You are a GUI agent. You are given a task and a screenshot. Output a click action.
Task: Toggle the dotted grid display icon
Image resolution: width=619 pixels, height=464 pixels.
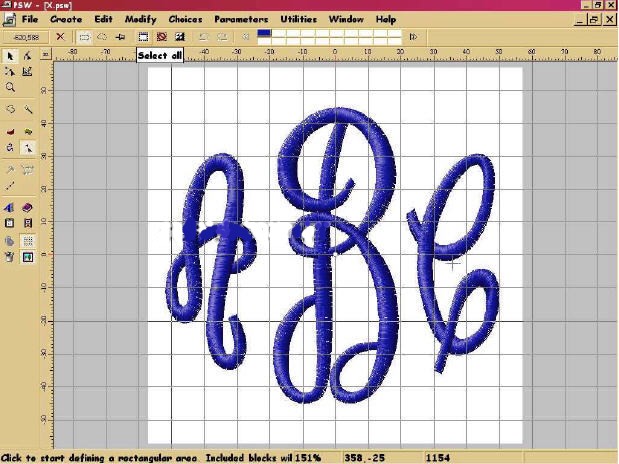click(x=28, y=241)
